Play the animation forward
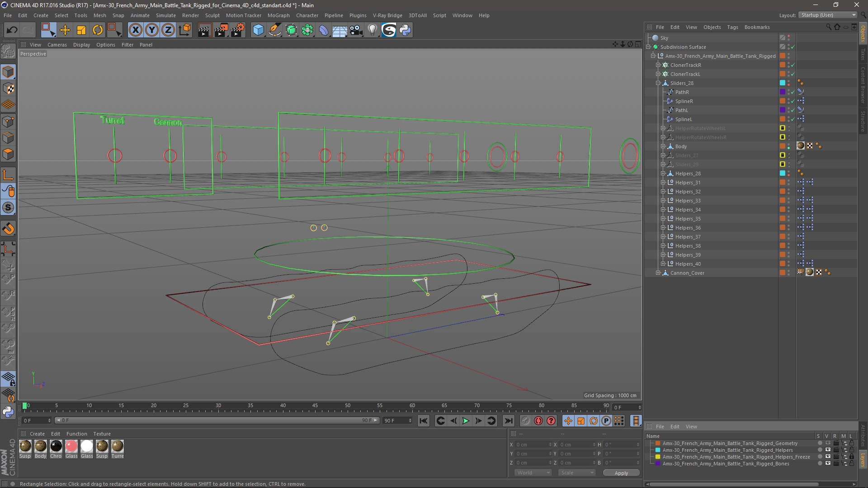 (x=466, y=421)
